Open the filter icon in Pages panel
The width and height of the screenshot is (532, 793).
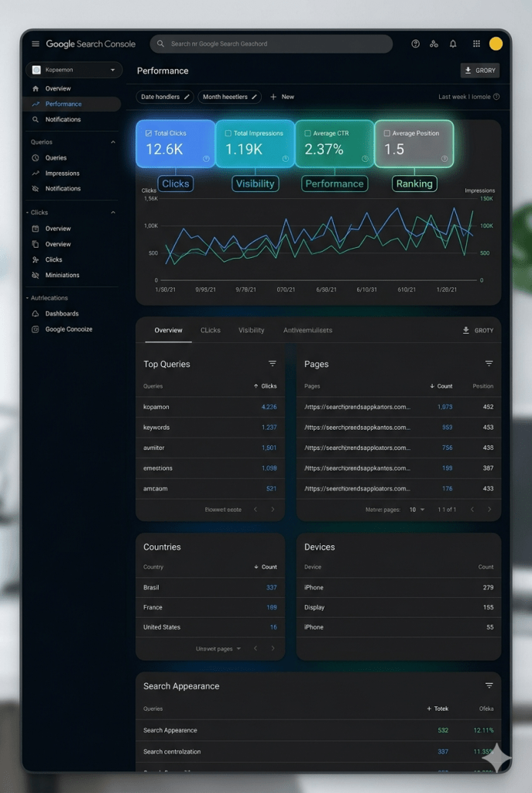(x=489, y=364)
